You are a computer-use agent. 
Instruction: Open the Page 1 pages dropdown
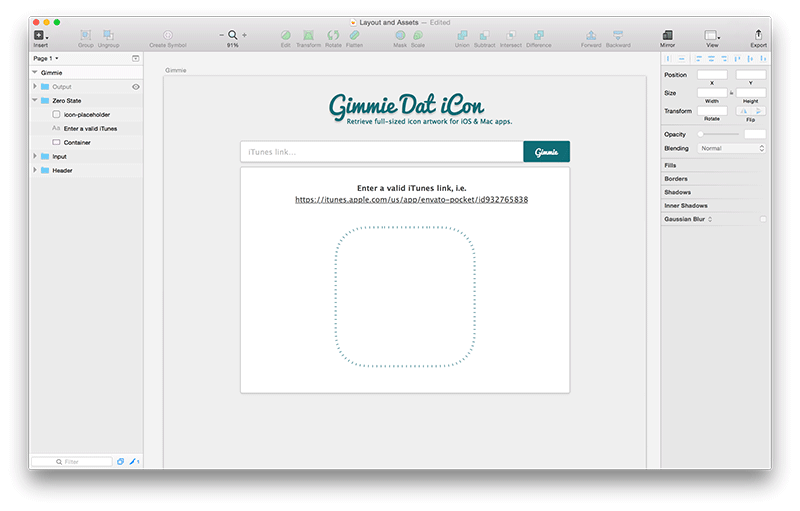[46, 59]
